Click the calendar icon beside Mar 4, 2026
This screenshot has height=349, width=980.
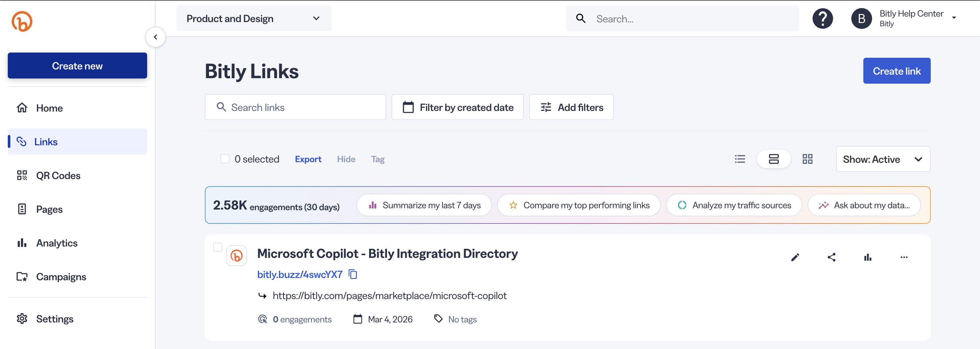[357, 319]
